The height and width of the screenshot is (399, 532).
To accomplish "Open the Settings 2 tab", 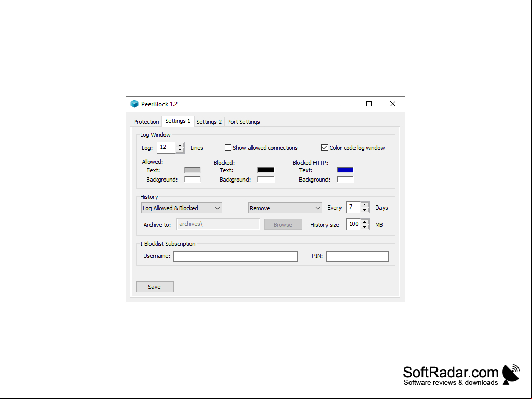I will pos(209,122).
